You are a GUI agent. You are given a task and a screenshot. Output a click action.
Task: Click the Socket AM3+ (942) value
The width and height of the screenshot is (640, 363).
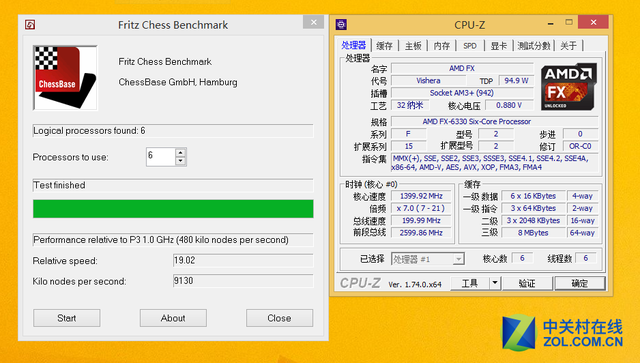coord(462,93)
